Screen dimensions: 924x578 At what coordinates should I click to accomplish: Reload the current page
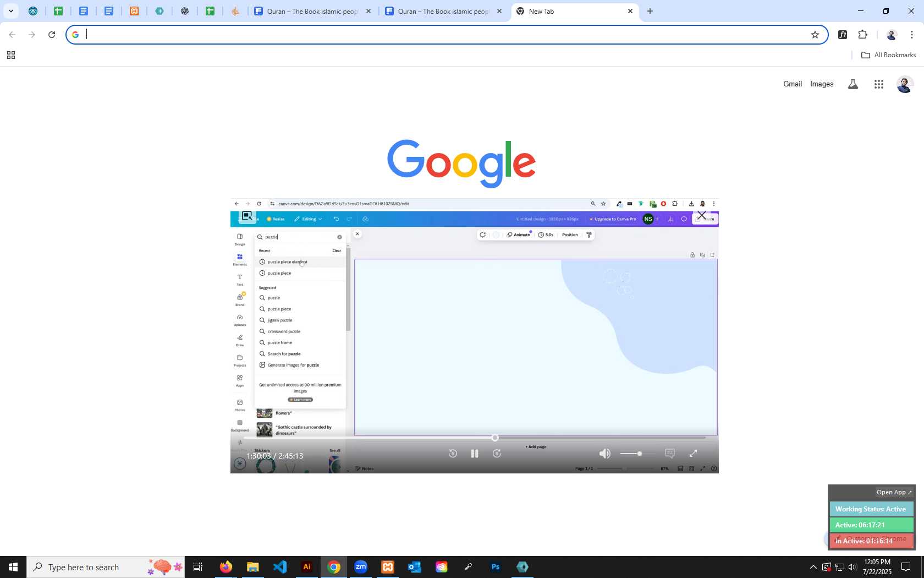click(52, 35)
